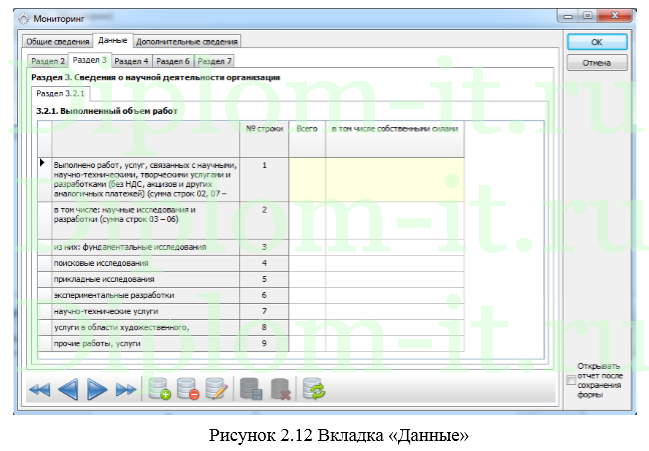Select the row indicator arrow for row 1
This screenshot has height=451, width=649.
[42, 163]
